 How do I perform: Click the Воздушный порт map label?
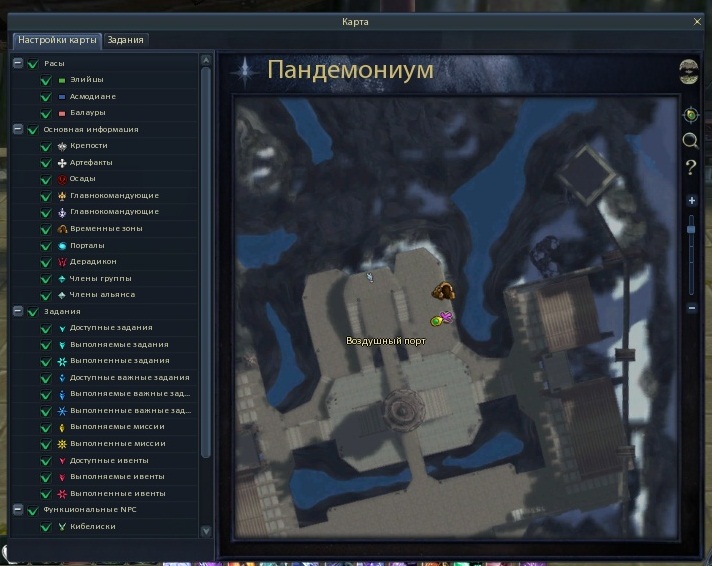[386, 341]
